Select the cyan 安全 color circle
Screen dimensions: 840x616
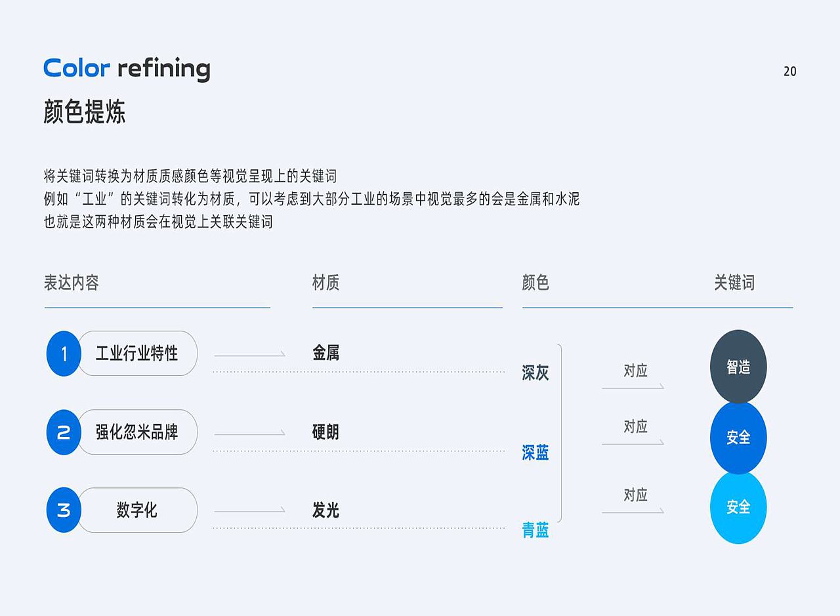[x=738, y=507]
